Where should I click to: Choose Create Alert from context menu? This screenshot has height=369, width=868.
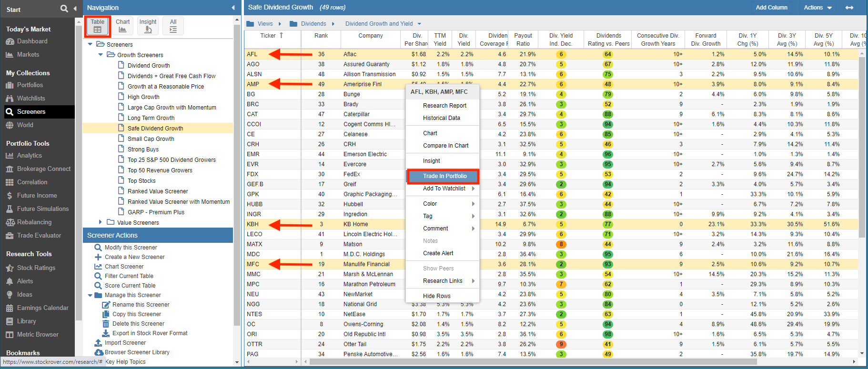tap(443, 253)
